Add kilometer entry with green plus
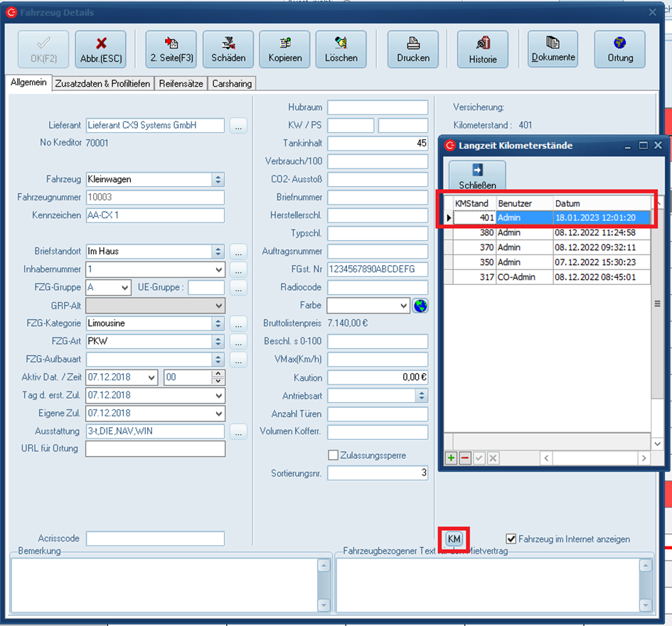Screen dimensions: 672x626 point(451,458)
